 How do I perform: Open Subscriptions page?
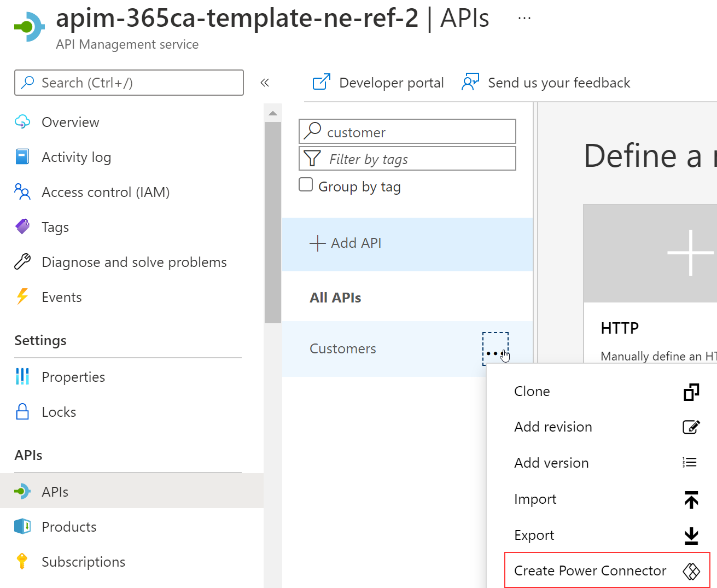(x=84, y=562)
